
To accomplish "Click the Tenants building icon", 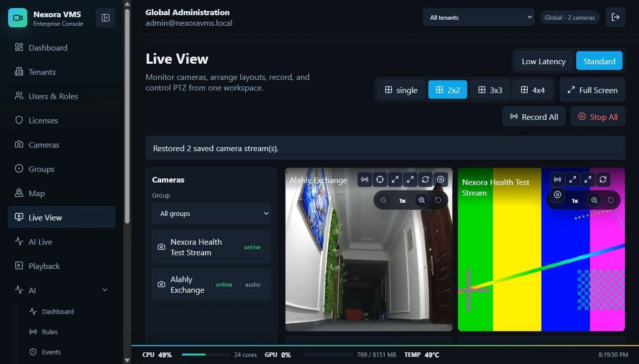I will [x=19, y=71].
